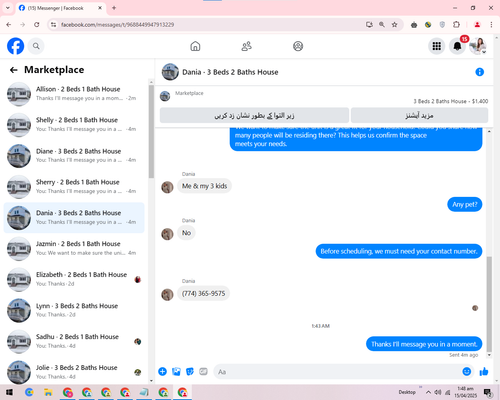Reload the page

[x=37, y=25]
